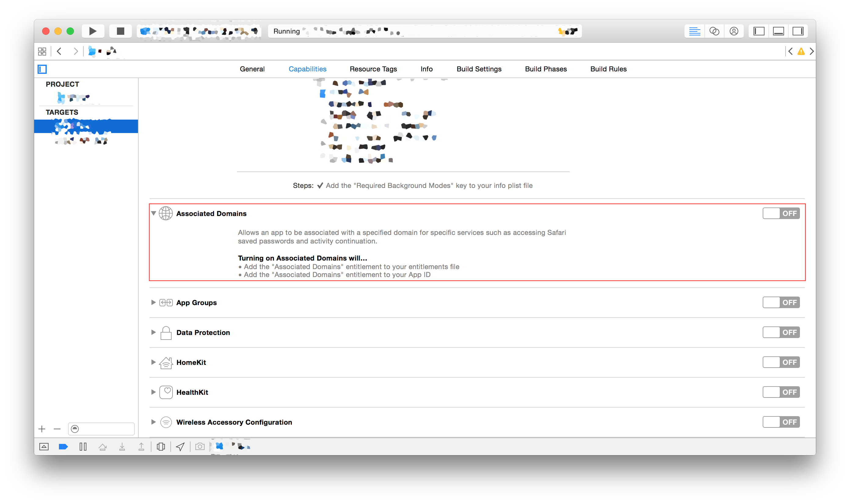Click the Data Protection lock icon
The image size is (850, 504).
(166, 333)
